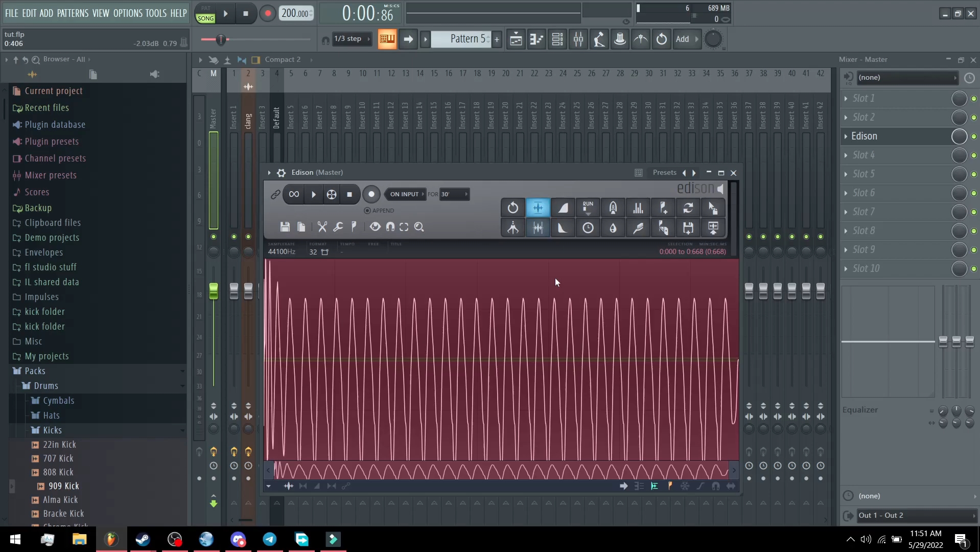Click the Edison waveform overview scrollbar
Viewport: 980px width, 552px height.
click(x=501, y=470)
